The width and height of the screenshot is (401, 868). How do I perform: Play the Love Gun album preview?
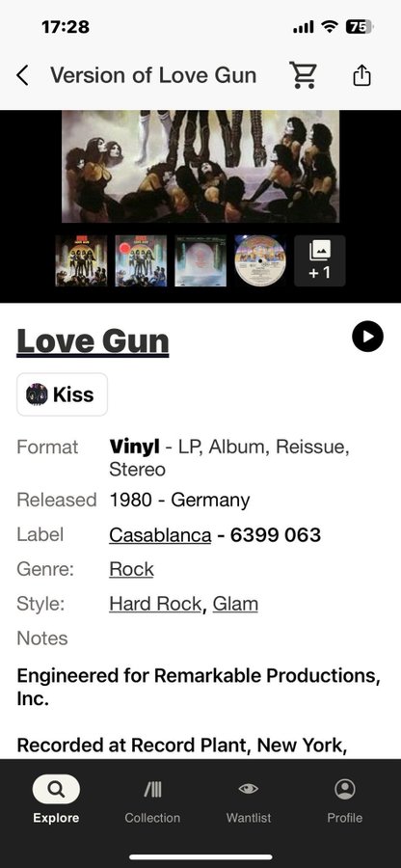(367, 336)
